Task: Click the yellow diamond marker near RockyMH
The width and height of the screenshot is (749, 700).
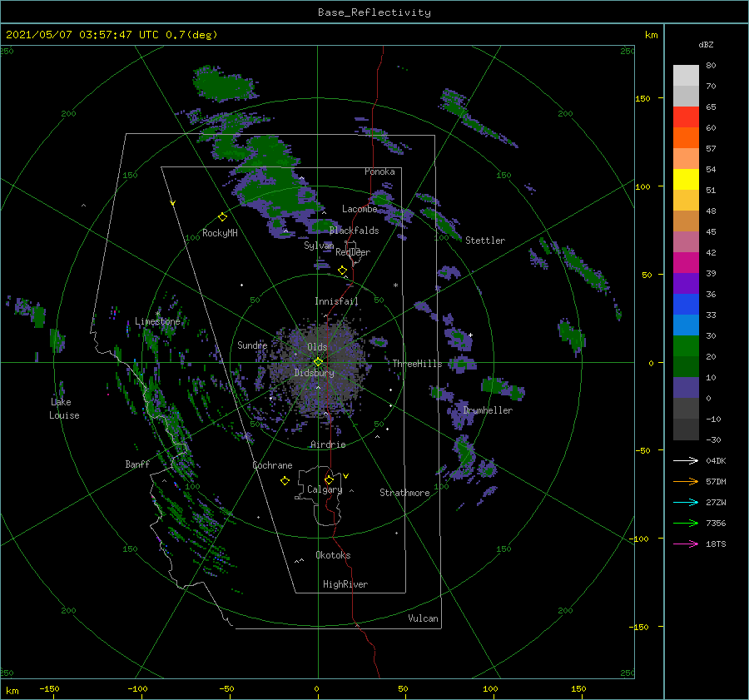Action: click(x=222, y=217)
